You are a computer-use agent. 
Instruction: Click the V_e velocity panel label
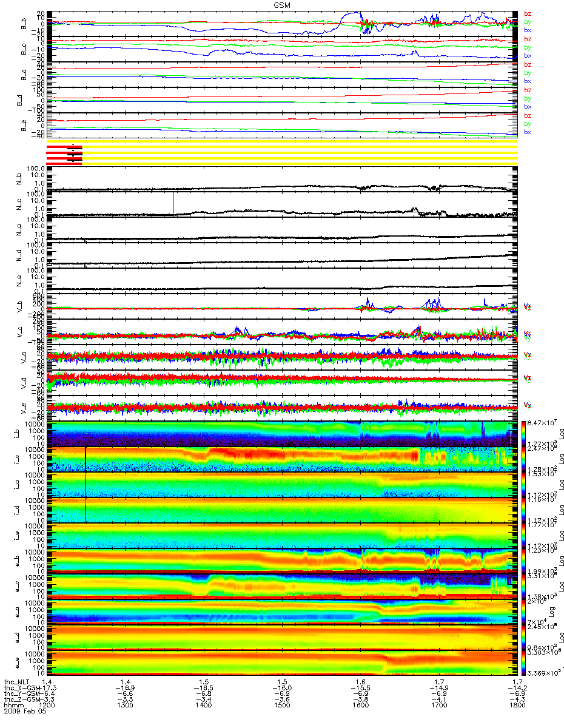click(23, 408)
